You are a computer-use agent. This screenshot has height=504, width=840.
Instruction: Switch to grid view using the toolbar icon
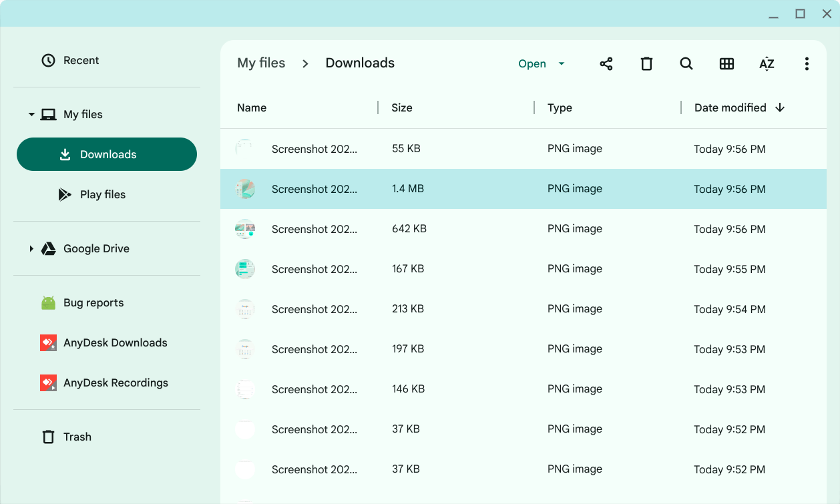(726, 63)
